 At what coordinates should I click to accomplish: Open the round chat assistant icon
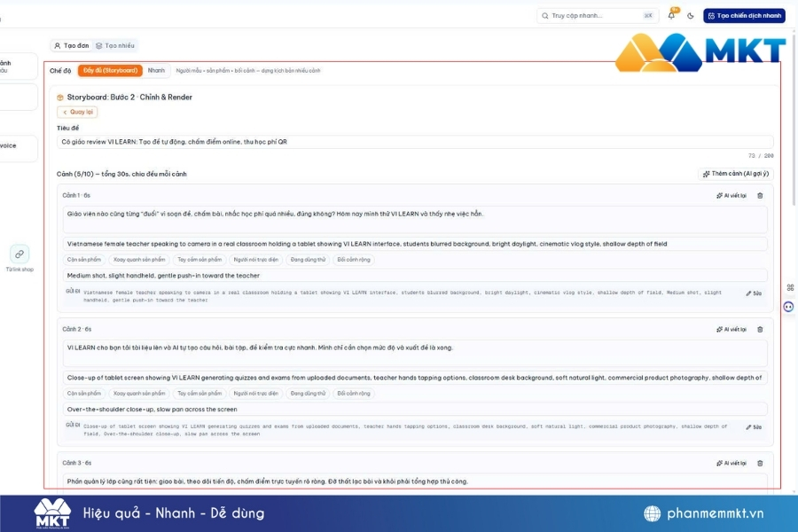[788, 307]
